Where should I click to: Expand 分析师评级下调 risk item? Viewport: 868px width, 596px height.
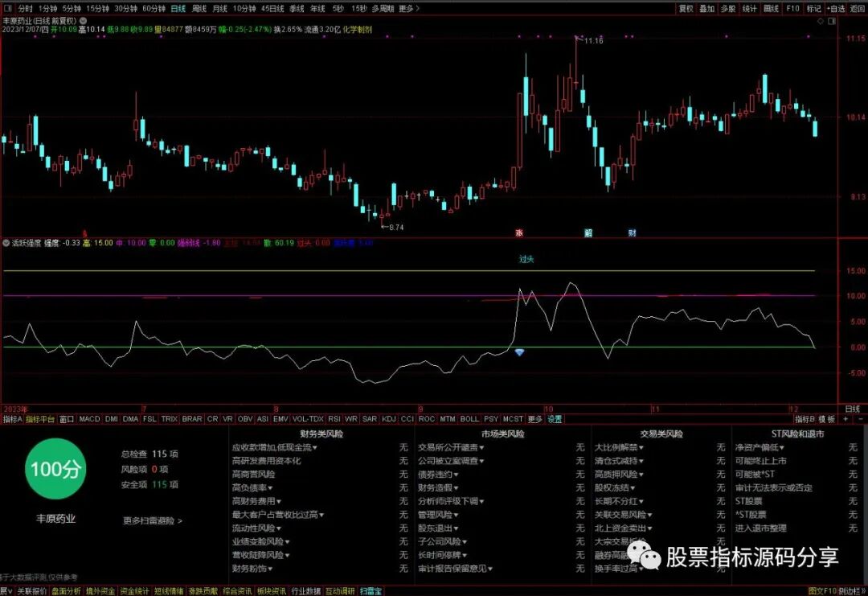click(451, 501)
